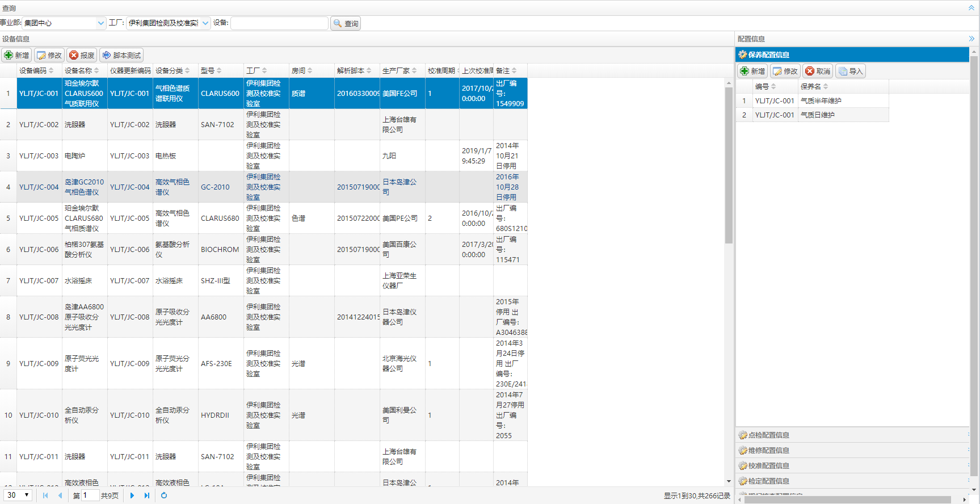Jump to the last page

point(147,495)
